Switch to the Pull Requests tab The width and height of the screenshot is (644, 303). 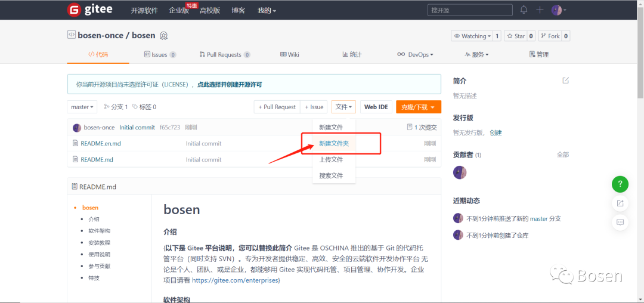225,55
